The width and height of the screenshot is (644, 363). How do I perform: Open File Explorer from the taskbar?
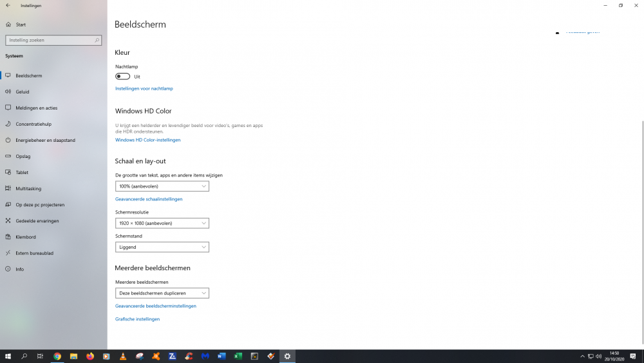[73, 356]
